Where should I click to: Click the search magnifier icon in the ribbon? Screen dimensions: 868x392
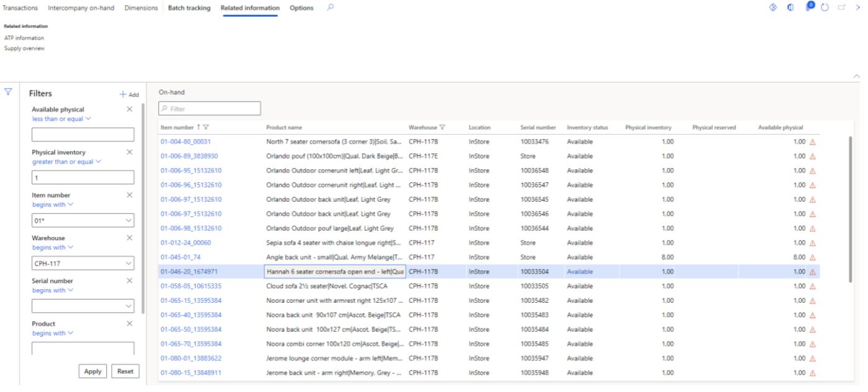tap(330, 7)
